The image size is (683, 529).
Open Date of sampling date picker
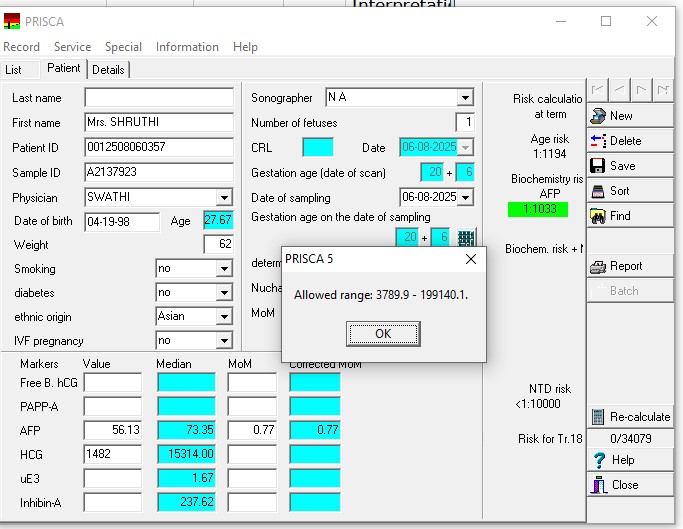click(x=465, y=197)
